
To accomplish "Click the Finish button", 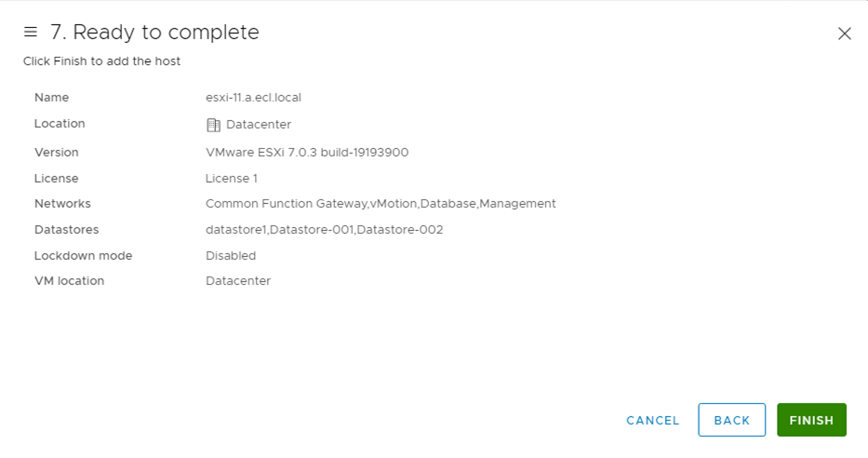I will click(x=811, y=420).
